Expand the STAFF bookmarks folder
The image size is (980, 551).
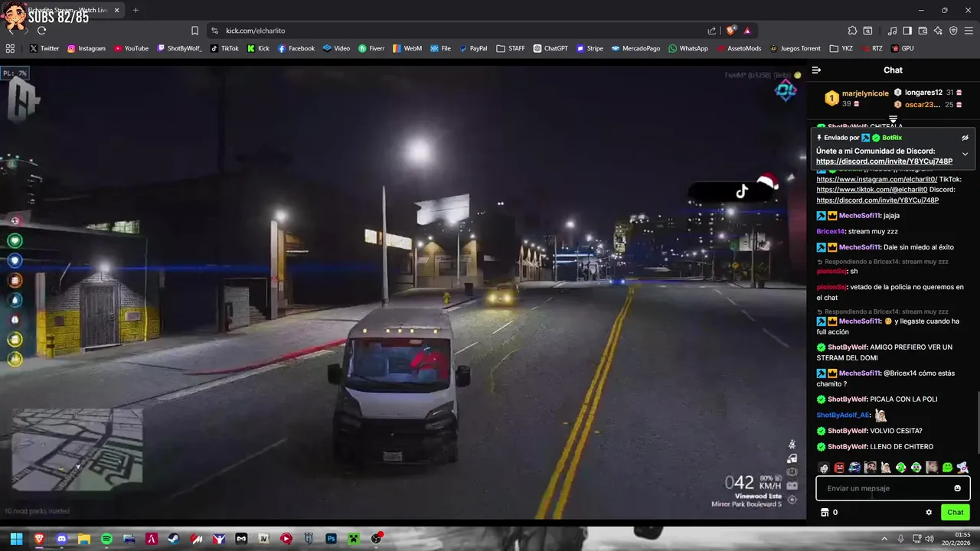[x=511, y=48]
